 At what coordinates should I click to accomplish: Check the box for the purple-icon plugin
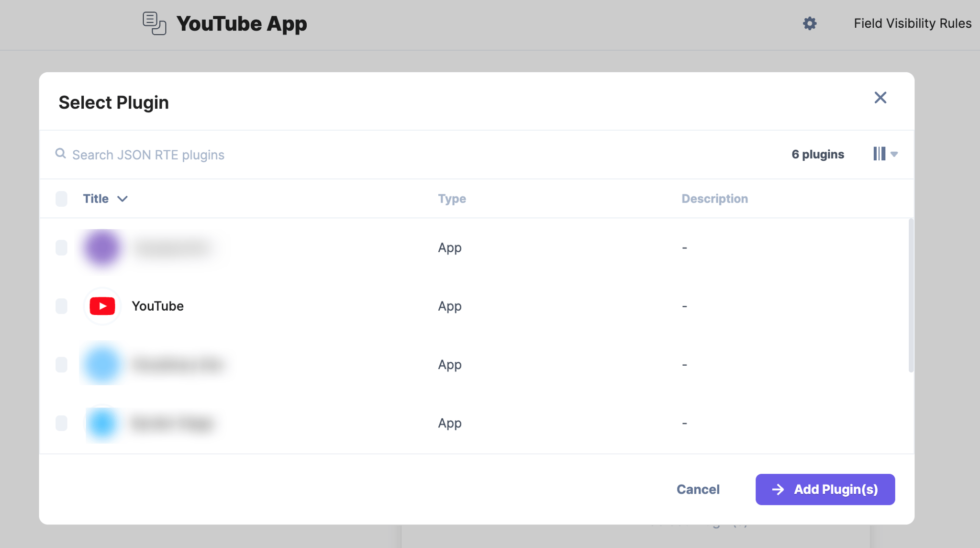pos(61,248)
